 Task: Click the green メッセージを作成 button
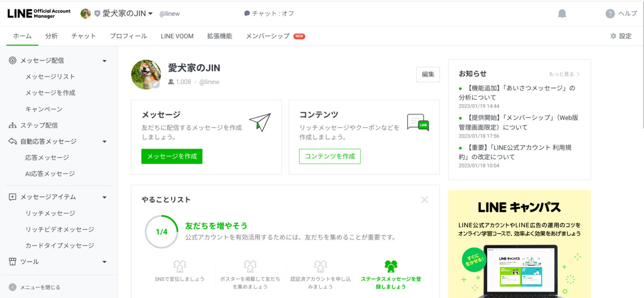pos(172,156)
